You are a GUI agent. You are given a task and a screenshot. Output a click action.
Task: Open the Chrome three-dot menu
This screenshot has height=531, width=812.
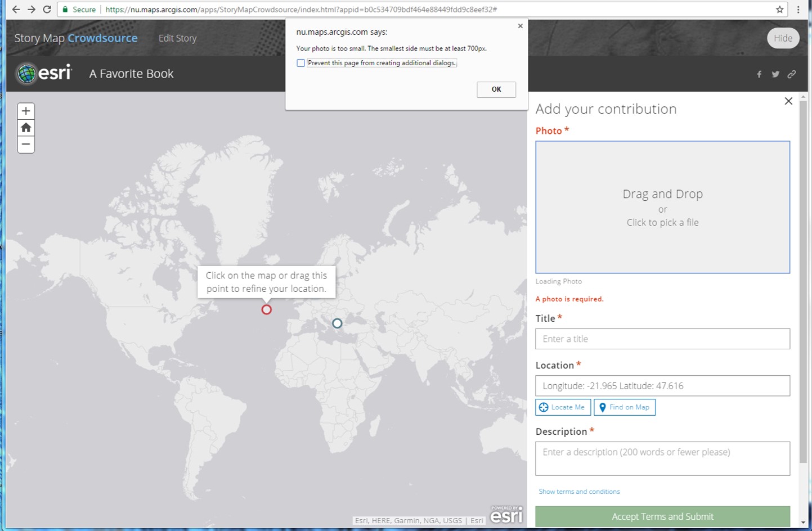798,10
